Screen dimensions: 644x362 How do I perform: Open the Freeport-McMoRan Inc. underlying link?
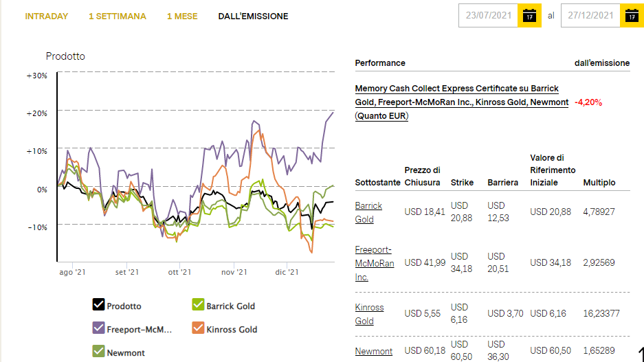click(x=374, y=263)
